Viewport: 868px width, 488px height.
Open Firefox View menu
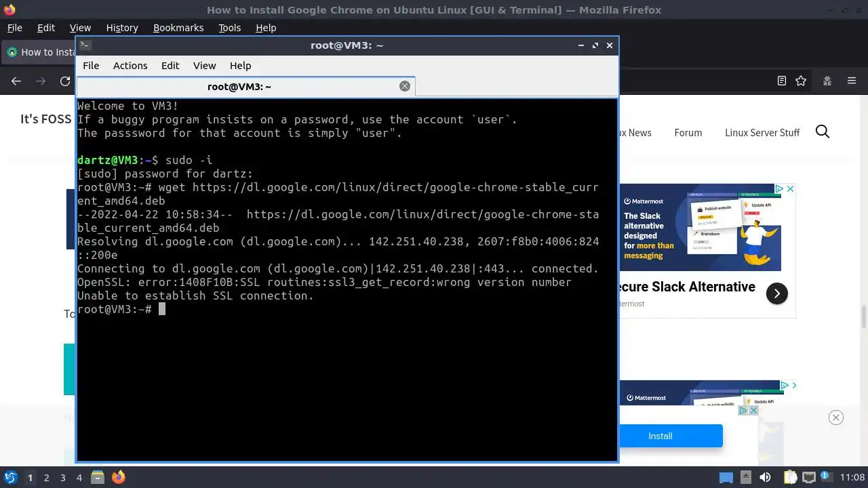(x=80, y=28)
